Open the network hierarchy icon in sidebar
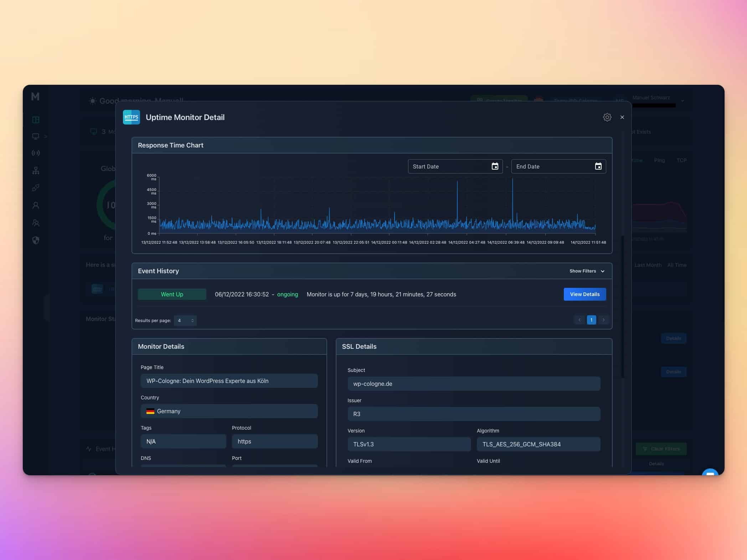Screen dimensions: 747x560 [36, 171]
